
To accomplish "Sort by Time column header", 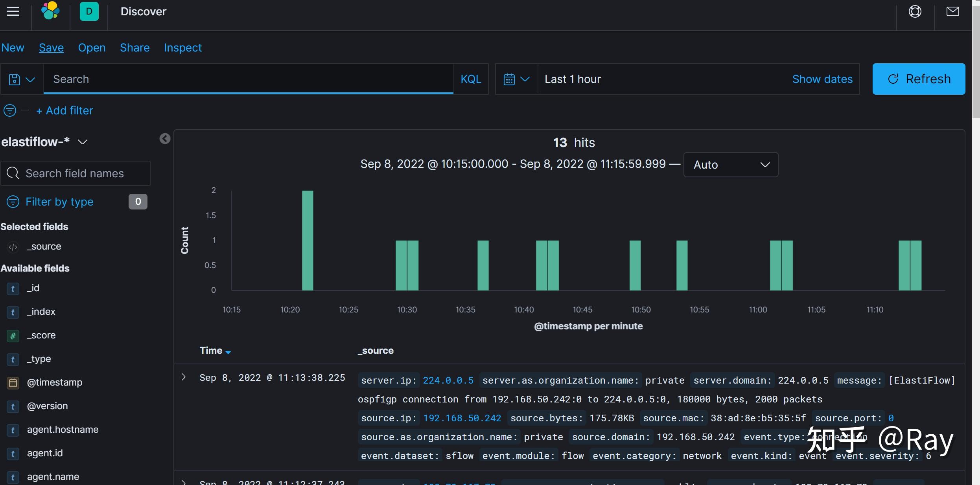I will [x=215, y=350].
